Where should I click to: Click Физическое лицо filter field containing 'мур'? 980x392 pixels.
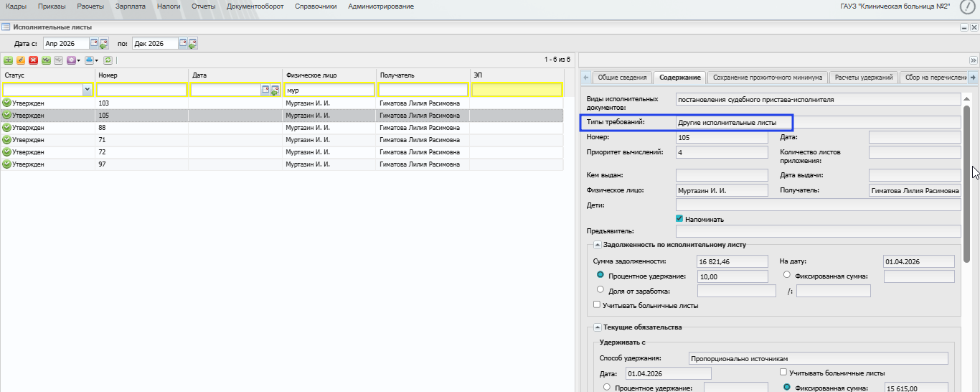(329, 90)
